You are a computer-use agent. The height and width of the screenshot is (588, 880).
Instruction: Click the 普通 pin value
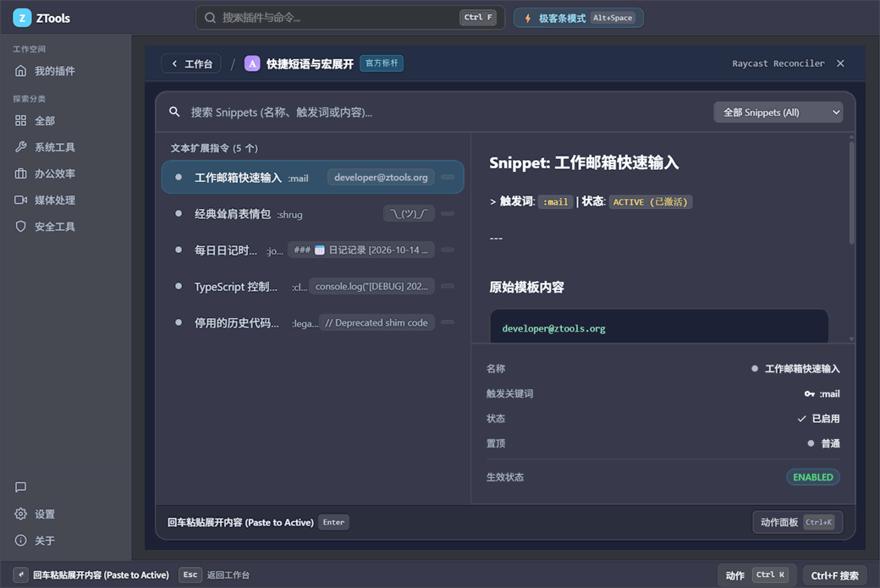pyautogui.click(x=831, y=443)
